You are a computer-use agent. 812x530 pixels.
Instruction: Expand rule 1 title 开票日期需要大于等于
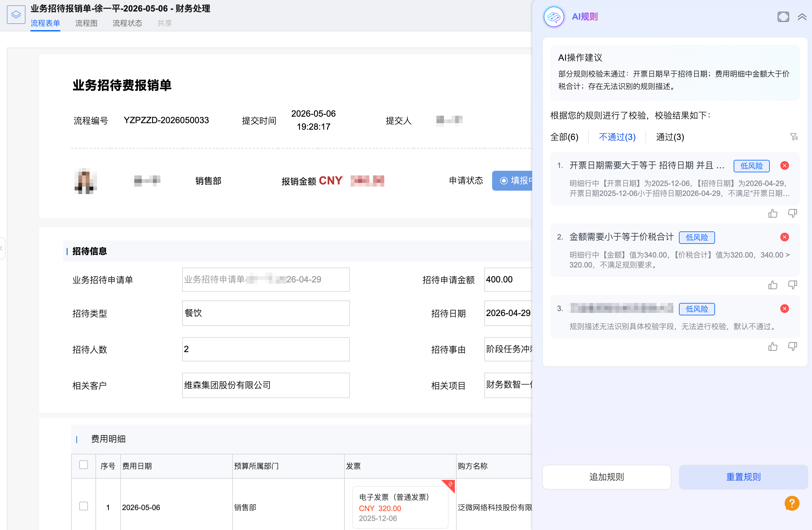click(x=647, y=165)
